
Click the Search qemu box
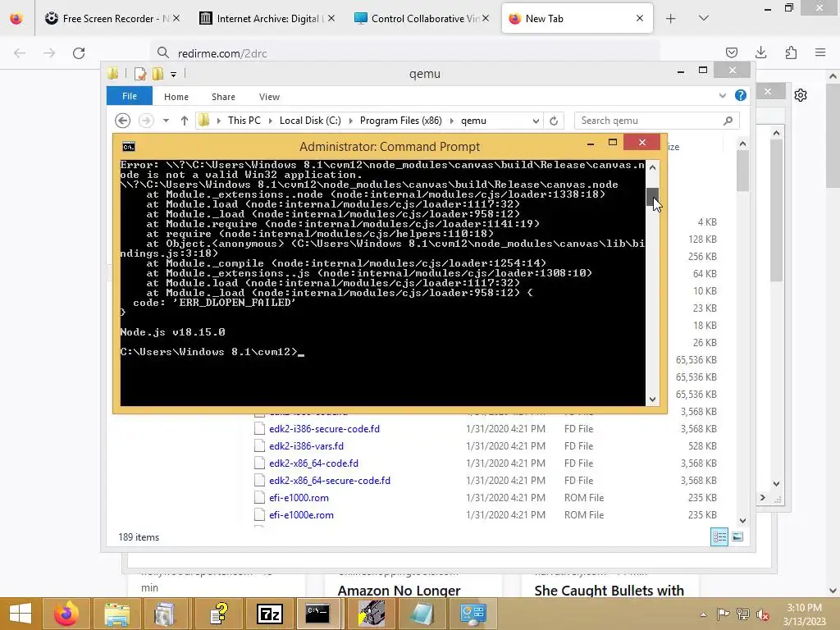click(657, 121)
